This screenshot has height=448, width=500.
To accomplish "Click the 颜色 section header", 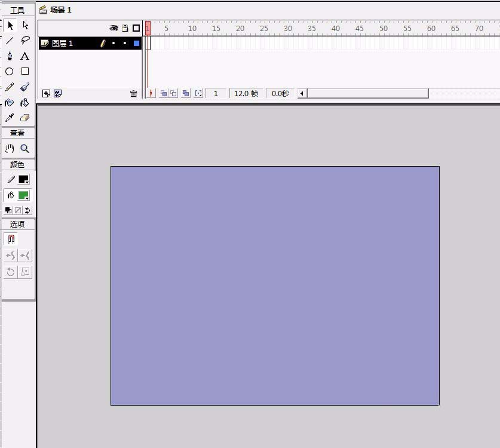I will pyautogui.click(x=17, y=164).
